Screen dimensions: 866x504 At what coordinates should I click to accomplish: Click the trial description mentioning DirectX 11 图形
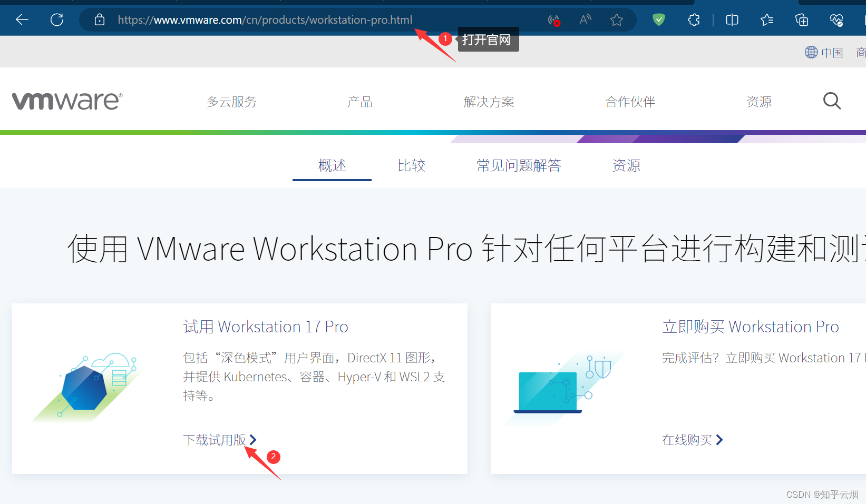click(x=314, y=377)
